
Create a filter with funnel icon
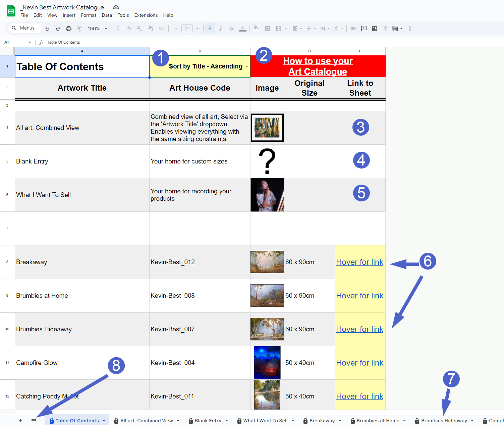[385, 29]
